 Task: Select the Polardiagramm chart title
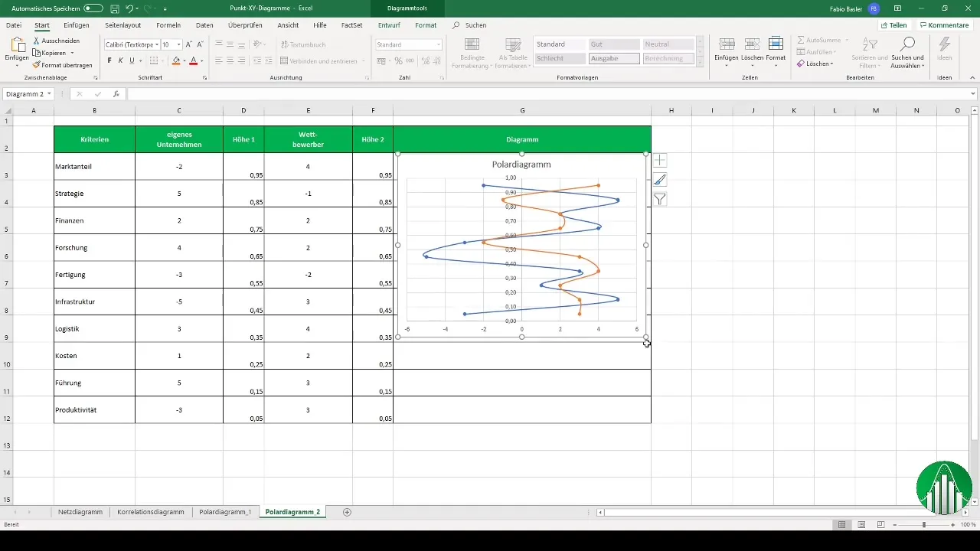point(521,165)
